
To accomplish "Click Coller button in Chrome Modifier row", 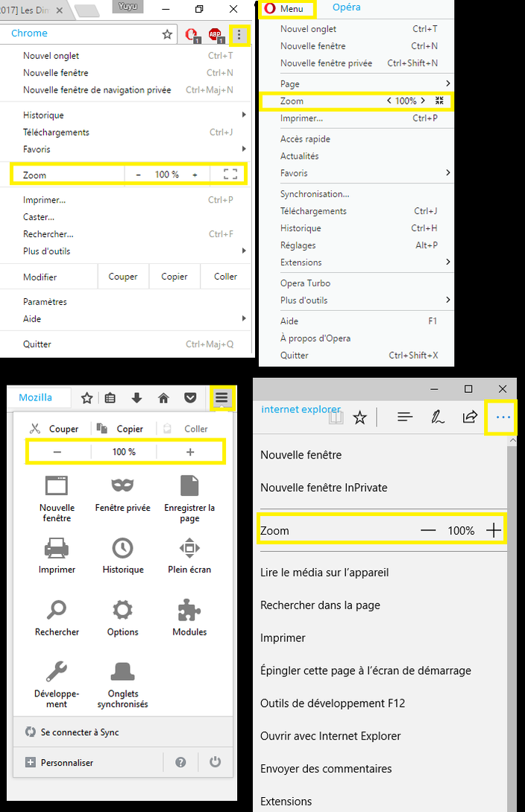I will click(225, 277).
